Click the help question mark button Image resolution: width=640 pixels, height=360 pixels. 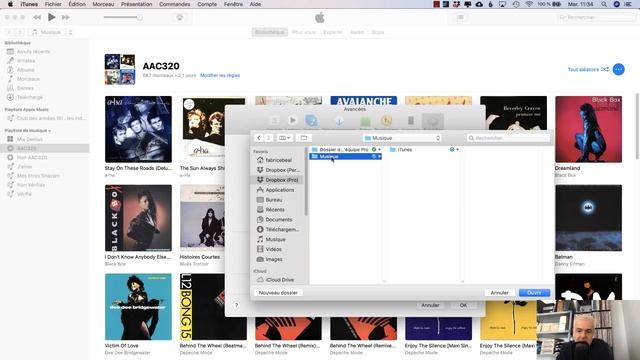tap(236, 305)
